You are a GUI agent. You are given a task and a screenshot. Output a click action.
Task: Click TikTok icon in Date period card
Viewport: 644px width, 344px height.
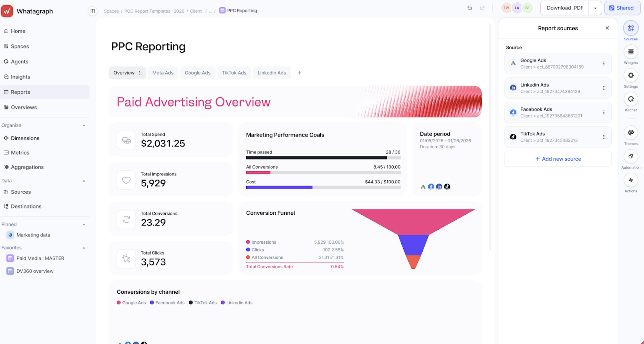(447, 186)
